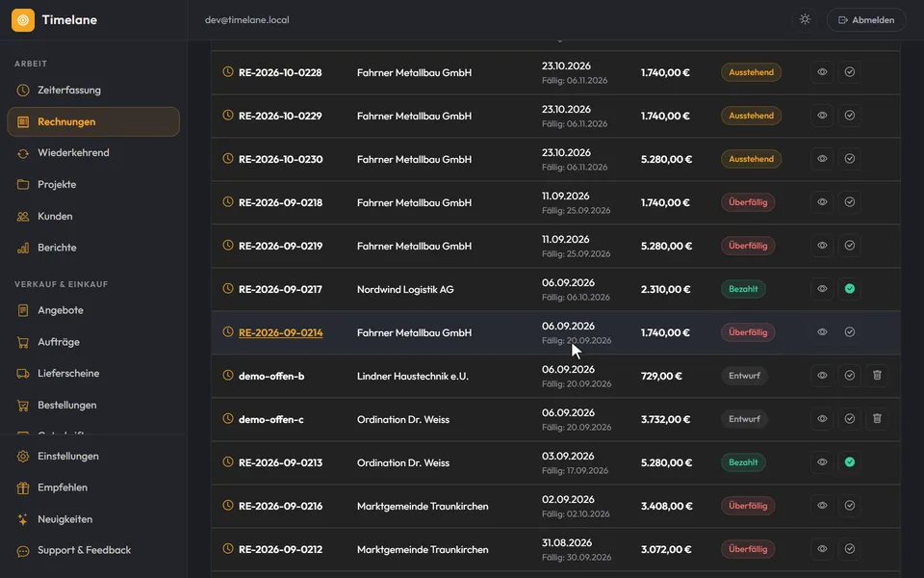This screenshot has width=924, height=578.
Task: Go to Projekte in the sidebar
Action: point(93,185)
